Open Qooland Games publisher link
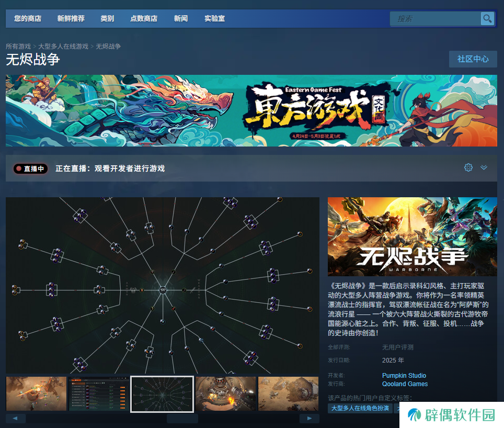The width and height of the screenshot is (504, 428). point(405,384)
